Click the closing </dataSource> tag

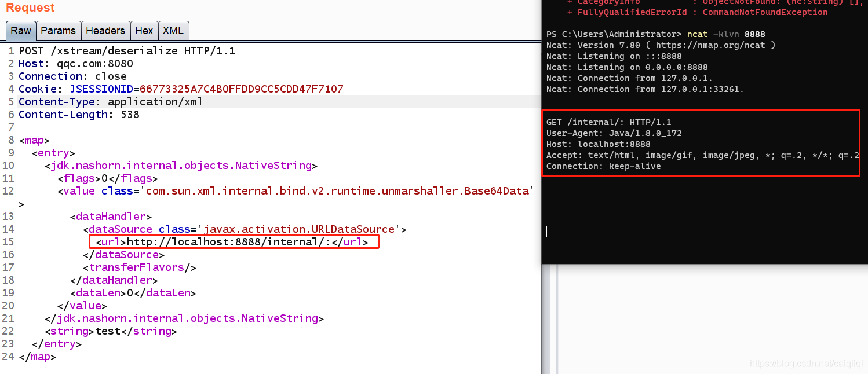[x=123, y=255]
